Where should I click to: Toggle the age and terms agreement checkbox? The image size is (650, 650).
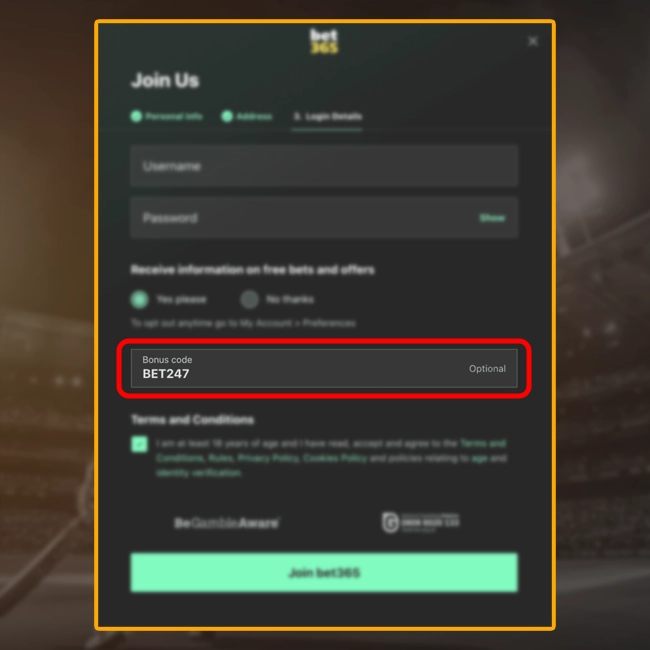coord(139,445)
